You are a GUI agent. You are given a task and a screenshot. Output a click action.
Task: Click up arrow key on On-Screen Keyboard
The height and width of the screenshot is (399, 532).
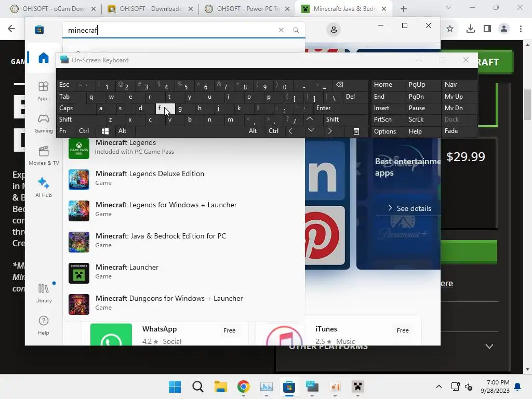coord(310,119)
